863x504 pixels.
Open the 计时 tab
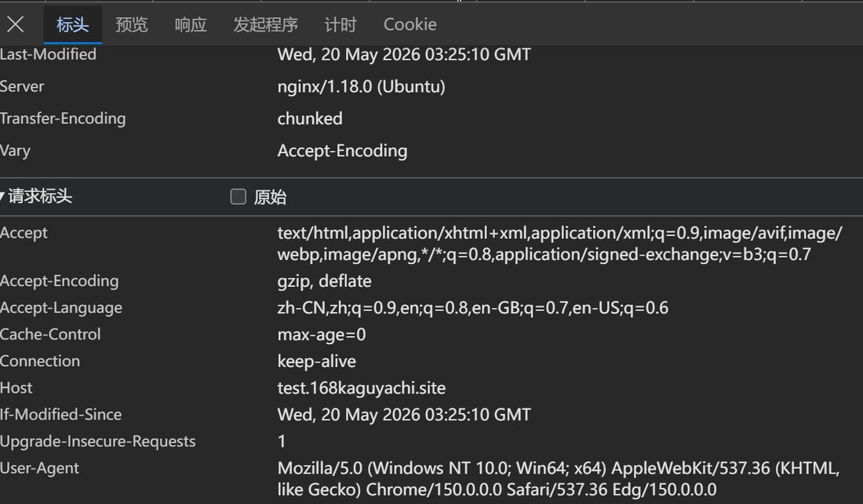(340, 25)
